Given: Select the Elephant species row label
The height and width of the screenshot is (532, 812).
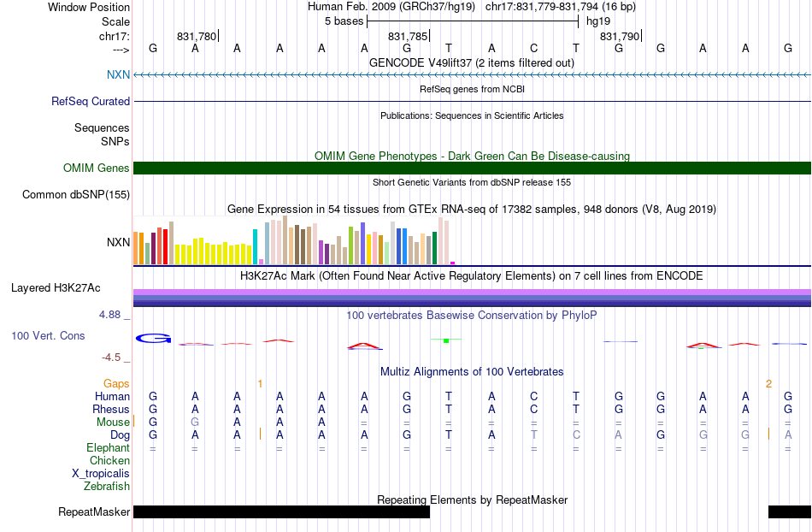Looking at the screenshot, I should [x=109, y=447].
